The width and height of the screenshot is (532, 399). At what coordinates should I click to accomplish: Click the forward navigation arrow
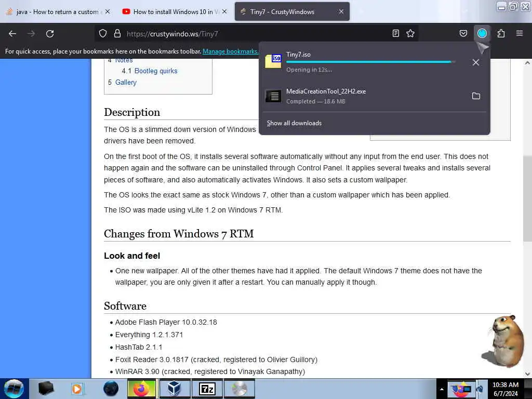pyautogui.click(x=31, y=34)
